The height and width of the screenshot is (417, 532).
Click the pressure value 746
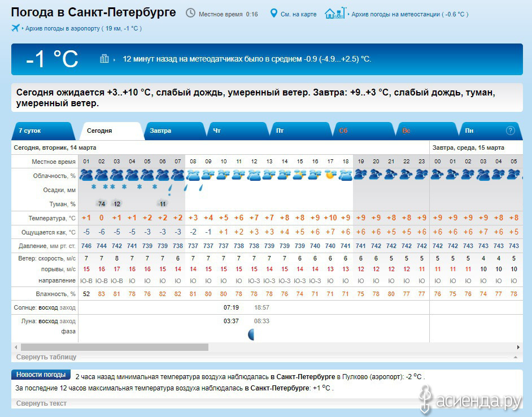(86, 246)
